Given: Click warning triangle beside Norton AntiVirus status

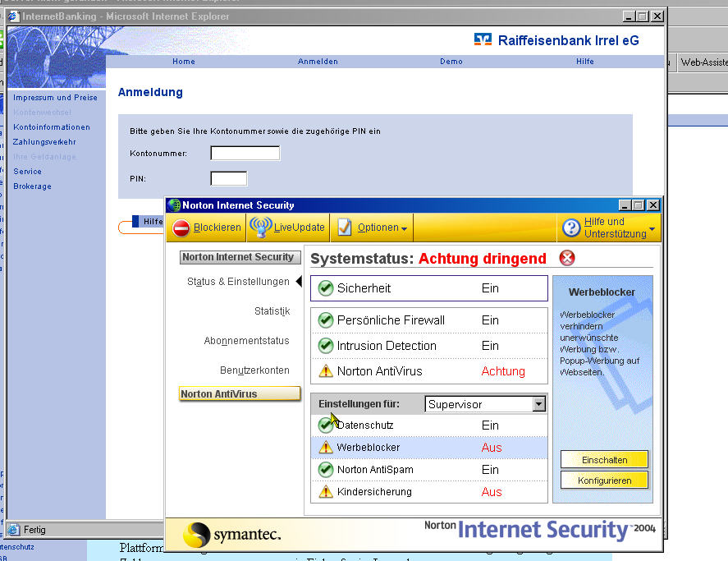Looking at the screenshot, I should (x=326, y=371).
